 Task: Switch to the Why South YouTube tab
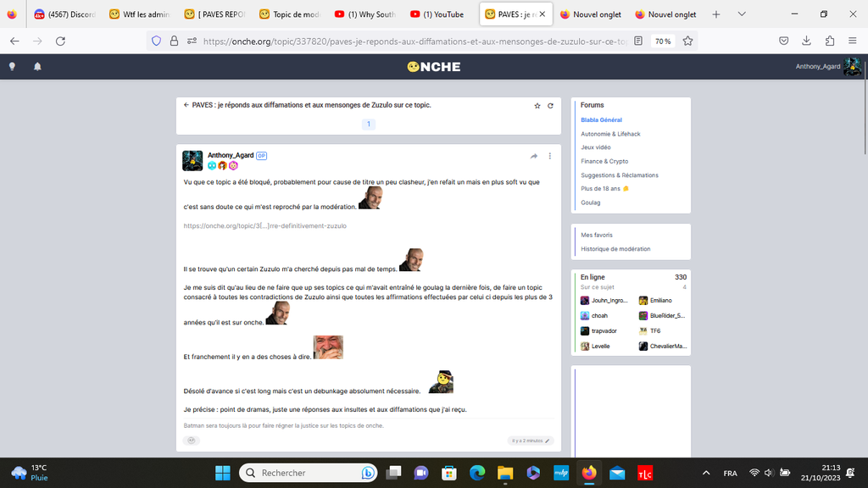coord(364,14)
